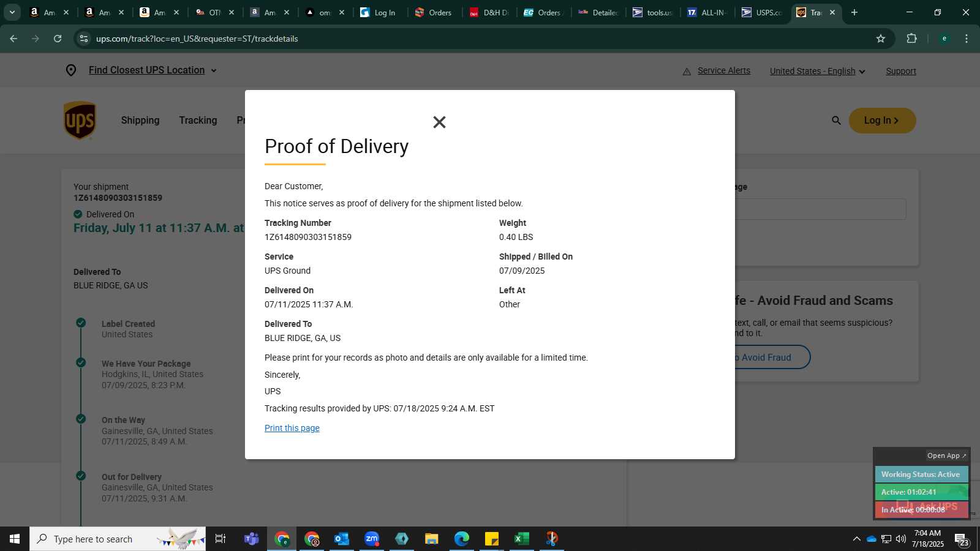
Task: Click the Print this page link
Action: [x=292, y=428]
